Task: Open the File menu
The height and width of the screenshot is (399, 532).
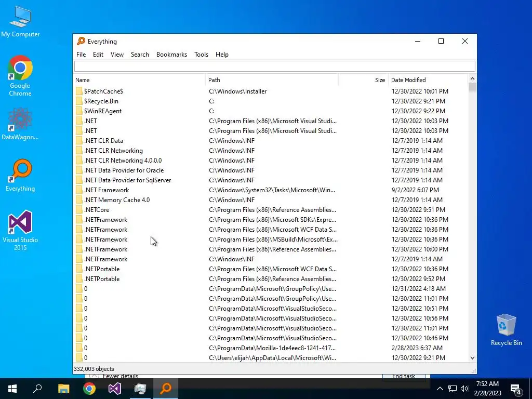Action: pos(81,54)
